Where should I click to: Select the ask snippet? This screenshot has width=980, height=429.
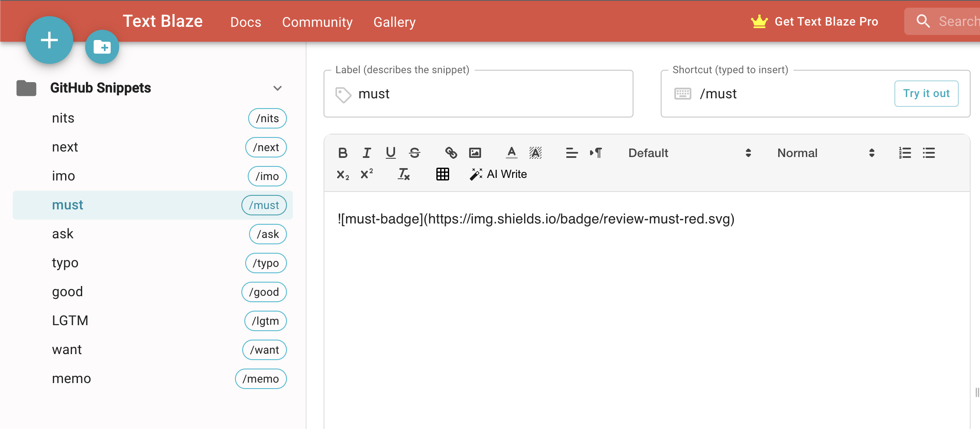153,234
